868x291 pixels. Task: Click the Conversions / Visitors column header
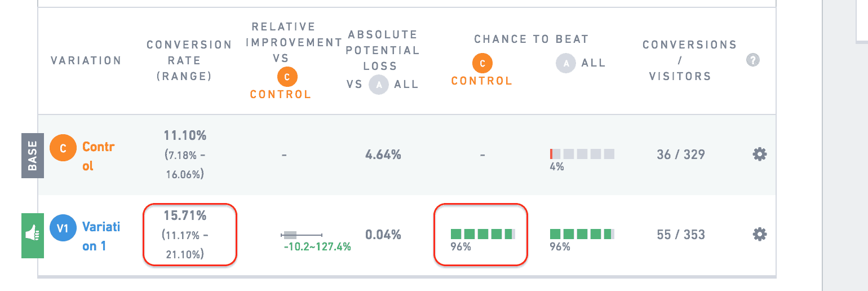pos(689,60)
